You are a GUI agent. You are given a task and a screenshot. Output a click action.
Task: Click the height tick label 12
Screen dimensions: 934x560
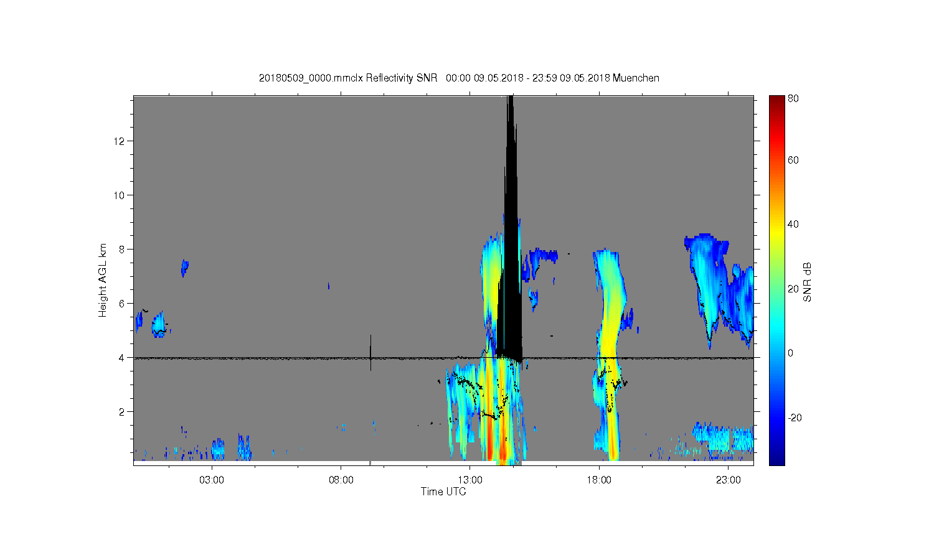click(120, 141)
